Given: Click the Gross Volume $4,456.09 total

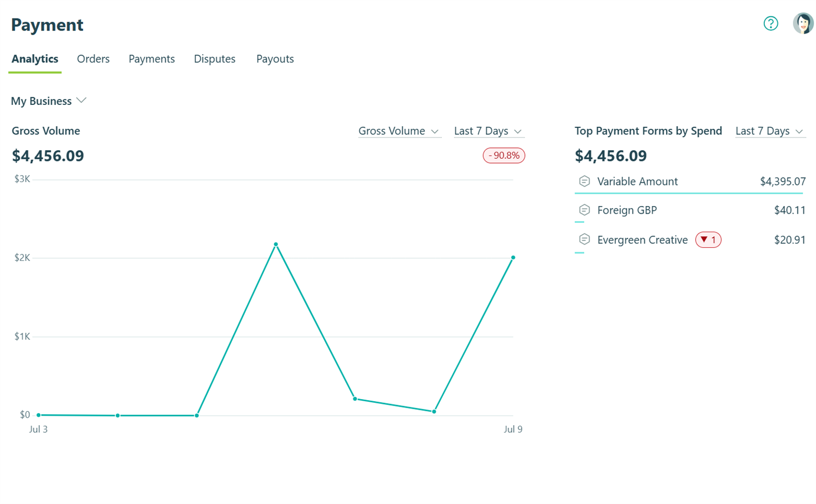Looking at the screenshot, I should 48,156.
